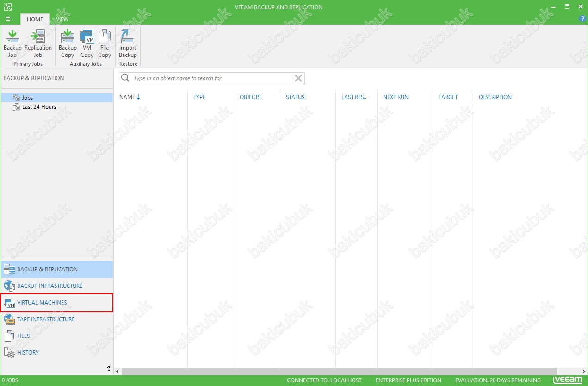Click the search magnifier icon

point(125,78)
